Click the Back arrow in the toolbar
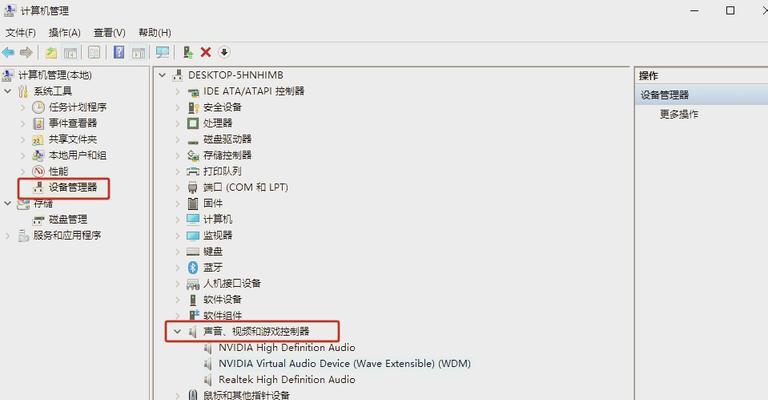768x400 pixels. tap(8, 52)
